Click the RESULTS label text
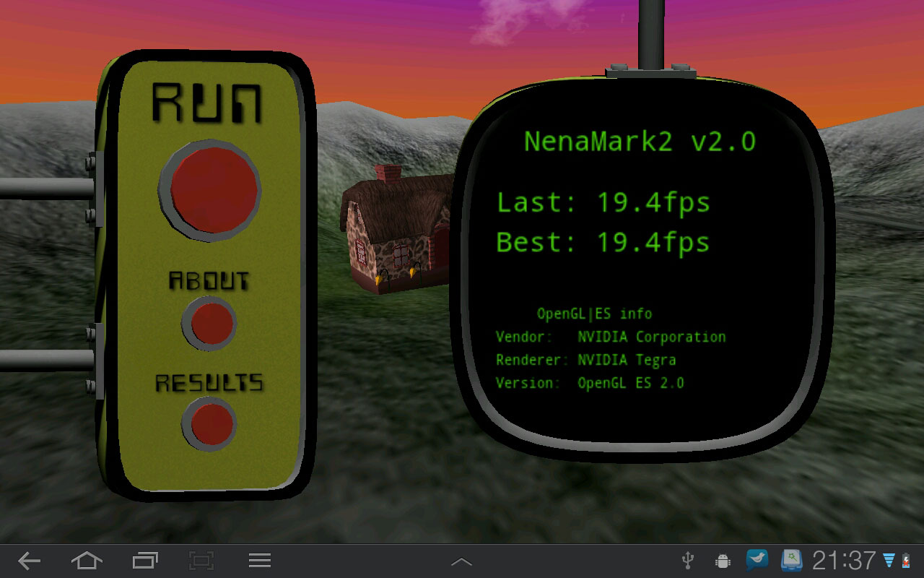The height and width of the screenshot is (578, 924). click(209, 382)
